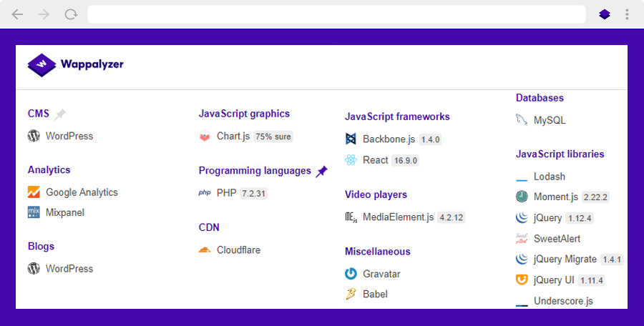Click the Backbone.js version badge 1.4.0
The image size is (644, 326).
click(431, 139)
